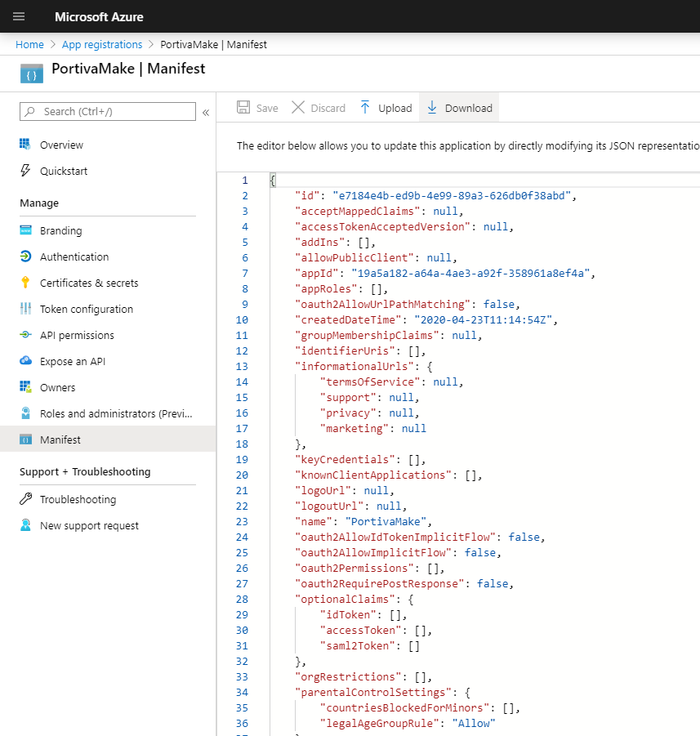This screenshot has height=736, width=700.
Task: Collapse the sidebar with double chevron
Action: click(x=206, y=112)
